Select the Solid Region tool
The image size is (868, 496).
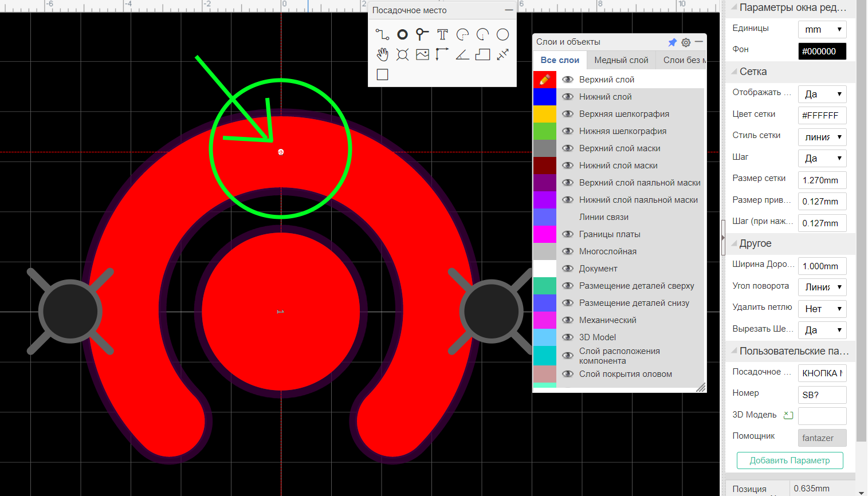pos(482,54)
